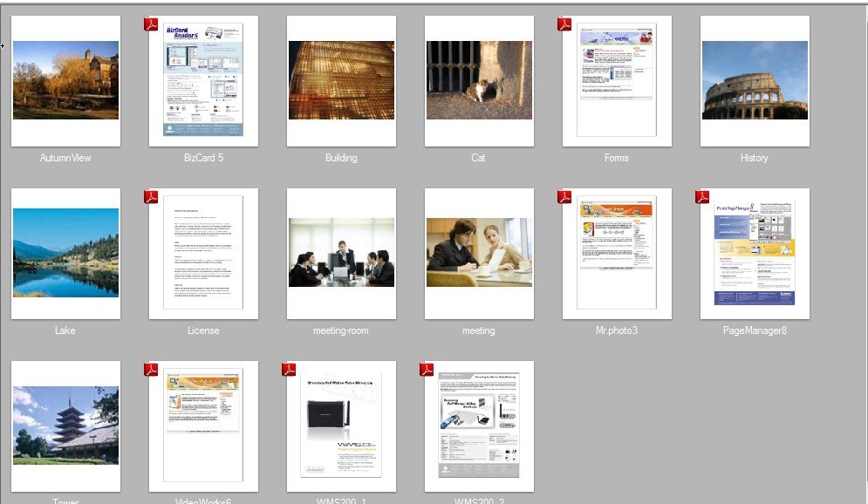Click the PDF badge on PageManager8
The height and width of the screenshot is (504, 868).
coord(701,197)
